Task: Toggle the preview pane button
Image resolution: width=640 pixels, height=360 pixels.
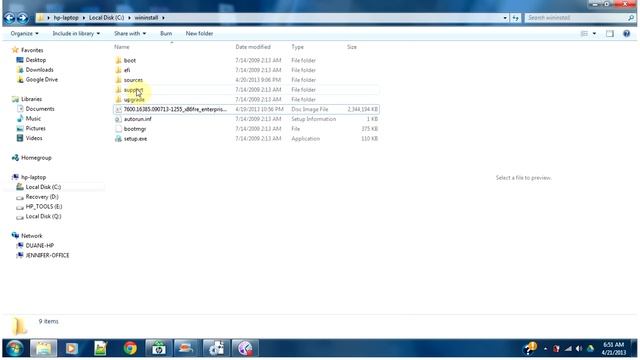Action: click(x=610, y=34)
